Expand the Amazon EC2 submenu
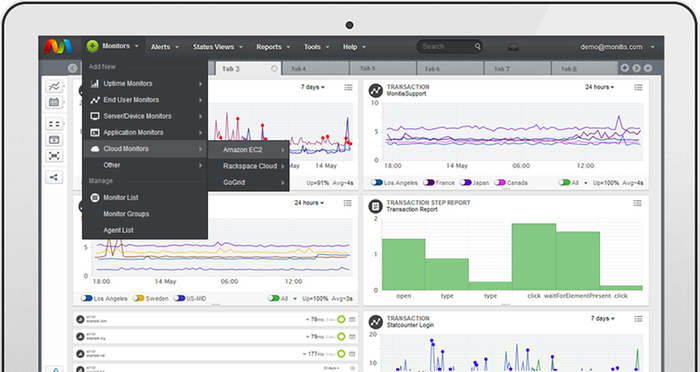The width and height of the screenshot is (700, 372). 248,150
